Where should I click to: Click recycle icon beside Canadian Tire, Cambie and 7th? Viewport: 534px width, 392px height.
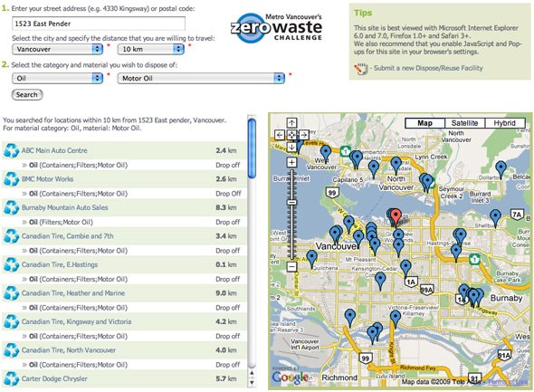point(11,236)
